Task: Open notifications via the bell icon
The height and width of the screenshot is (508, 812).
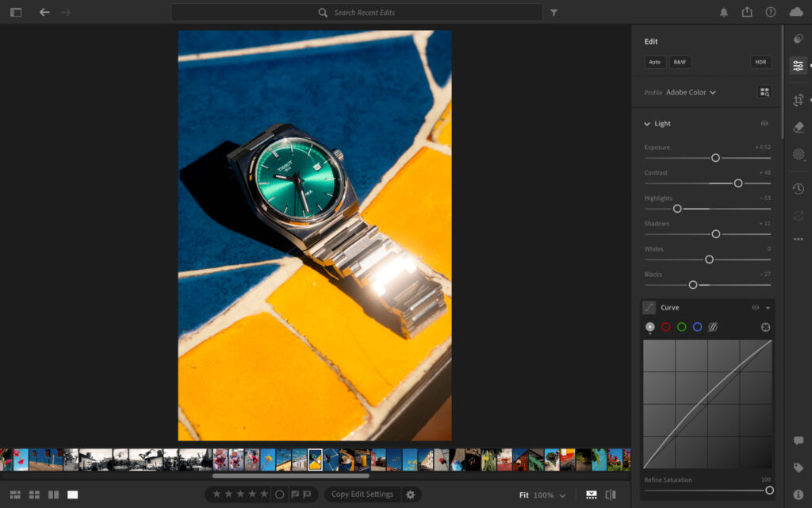Action: point(723,12)
